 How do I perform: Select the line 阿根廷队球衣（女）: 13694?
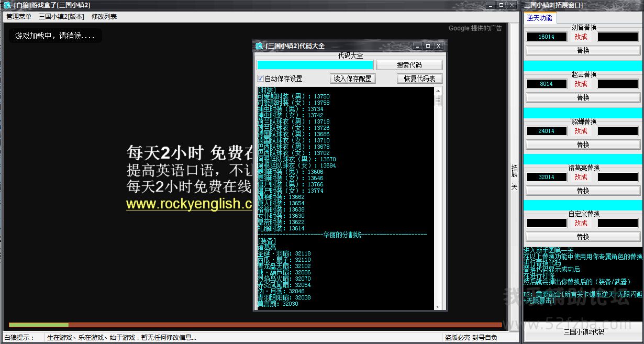pos(297,166)
